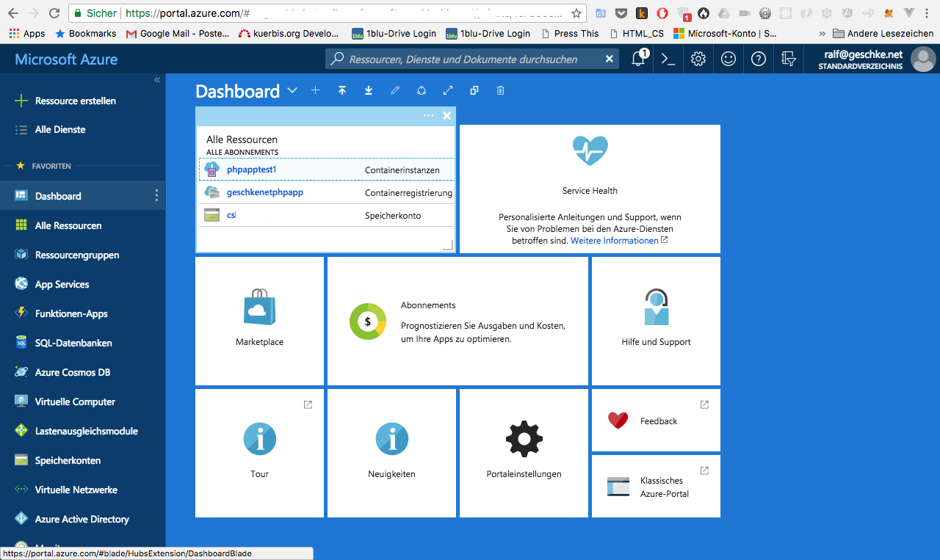
Task: Edit the dashboard with pencil icon
Action: click(395, 90)
